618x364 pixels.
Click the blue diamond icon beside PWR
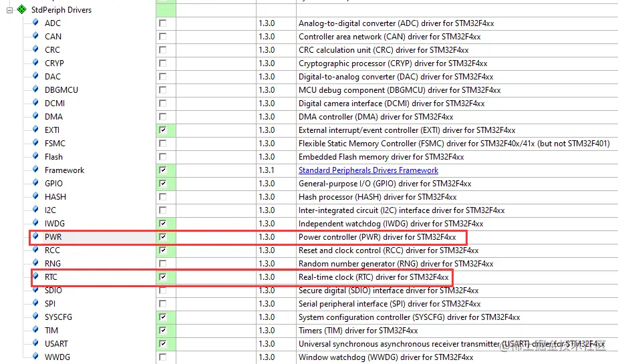click(x=35, y=236)
